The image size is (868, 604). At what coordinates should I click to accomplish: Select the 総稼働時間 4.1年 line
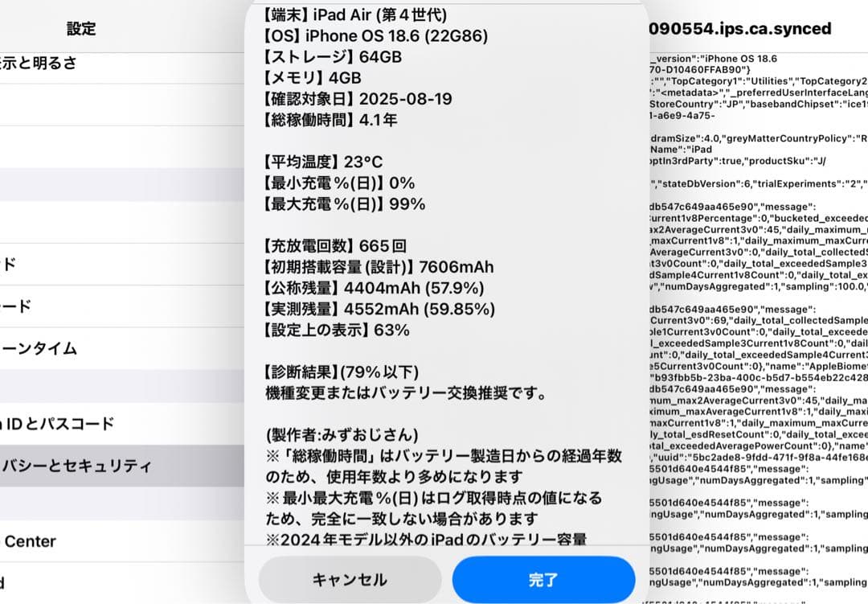(x=330, y=121)
